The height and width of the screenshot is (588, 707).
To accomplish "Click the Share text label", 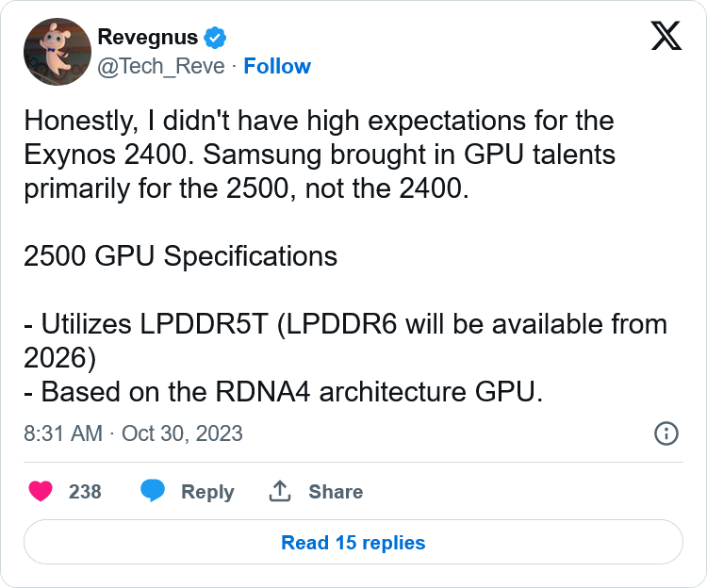I will pos(336,492).
